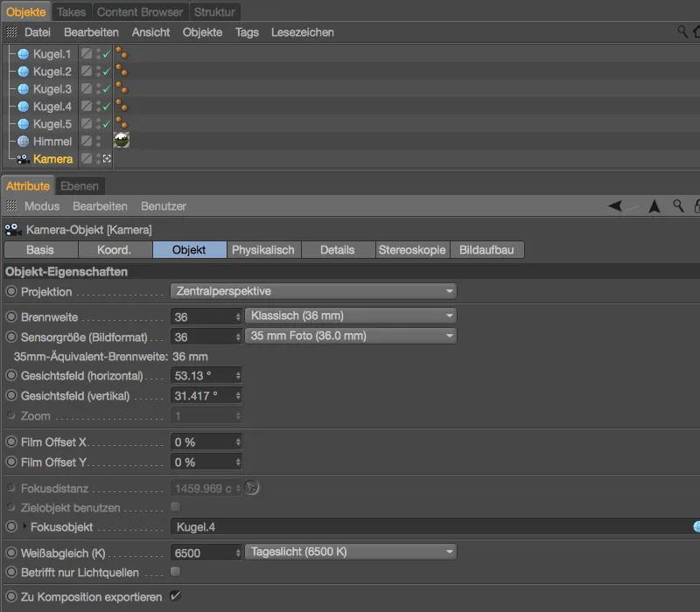The height and width of the screenshot is (612, 700).
Task: Click the Attribute Manager grip handle icon
Action: pyautogui.click(x=11, y=205)
